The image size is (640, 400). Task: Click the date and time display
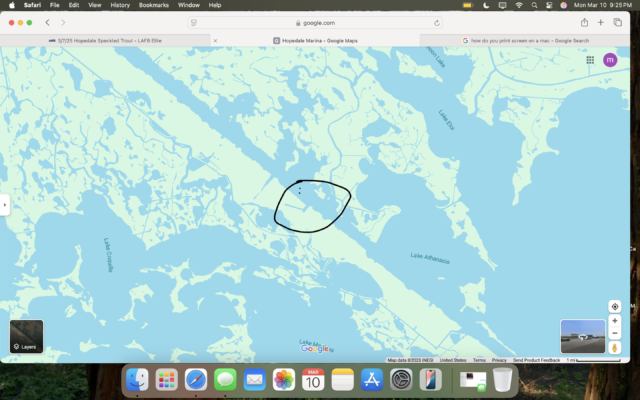click(x=603, y=5)
